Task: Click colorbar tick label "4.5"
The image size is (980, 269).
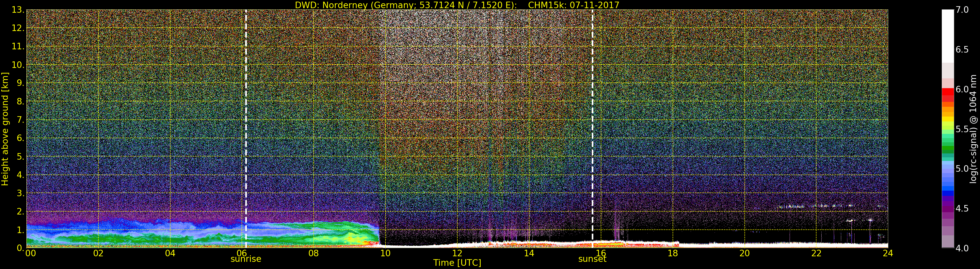Action: (x=962, y=209)
